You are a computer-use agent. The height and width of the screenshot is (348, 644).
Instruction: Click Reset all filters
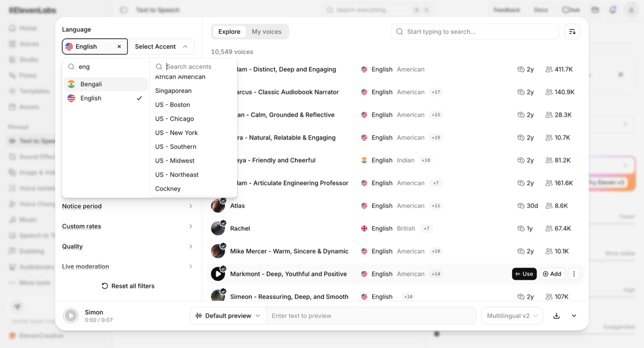pos(128,286)
